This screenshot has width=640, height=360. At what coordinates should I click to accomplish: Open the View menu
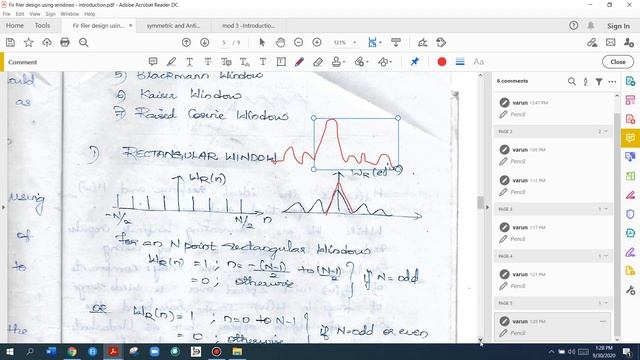coord(35,14)
